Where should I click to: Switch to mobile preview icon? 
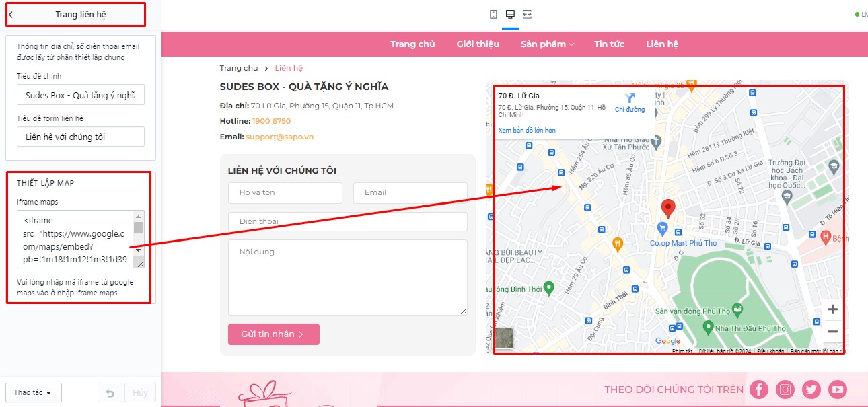click(x=493, y=14)
